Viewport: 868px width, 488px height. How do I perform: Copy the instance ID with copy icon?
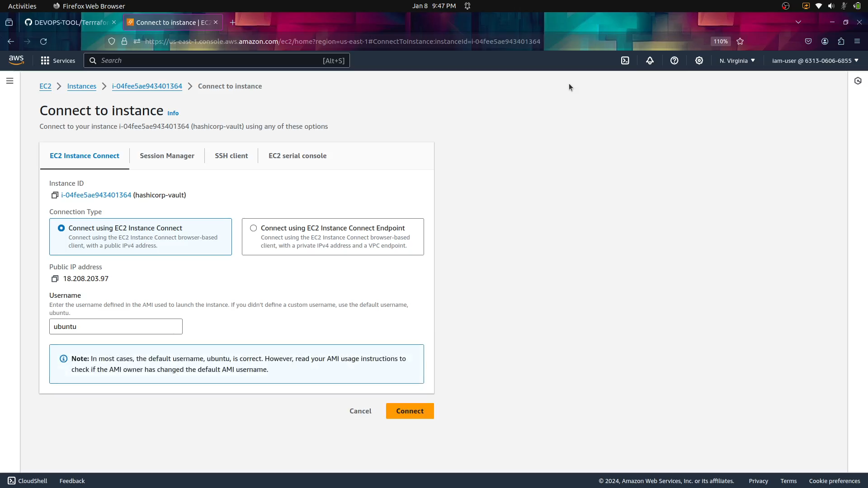click(x=55, y=195)
